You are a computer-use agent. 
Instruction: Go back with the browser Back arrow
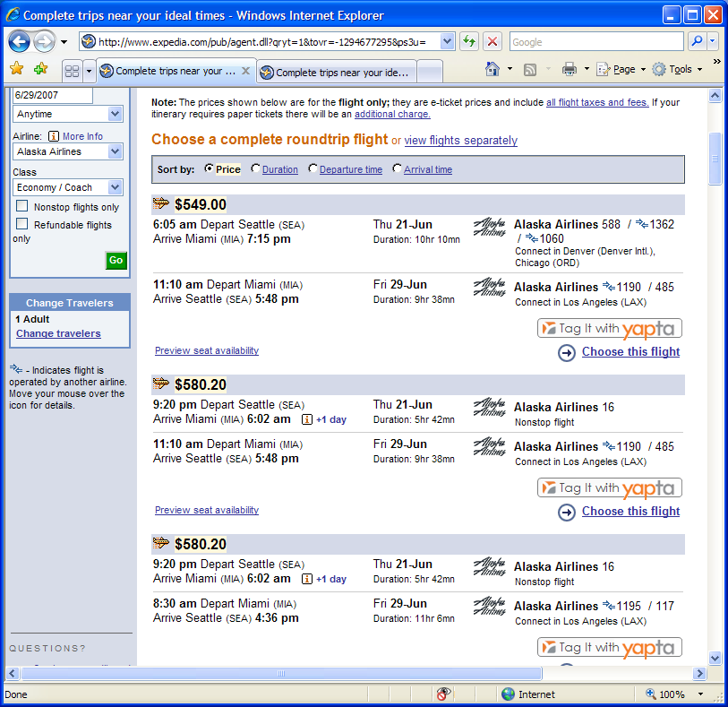point(19,42)
